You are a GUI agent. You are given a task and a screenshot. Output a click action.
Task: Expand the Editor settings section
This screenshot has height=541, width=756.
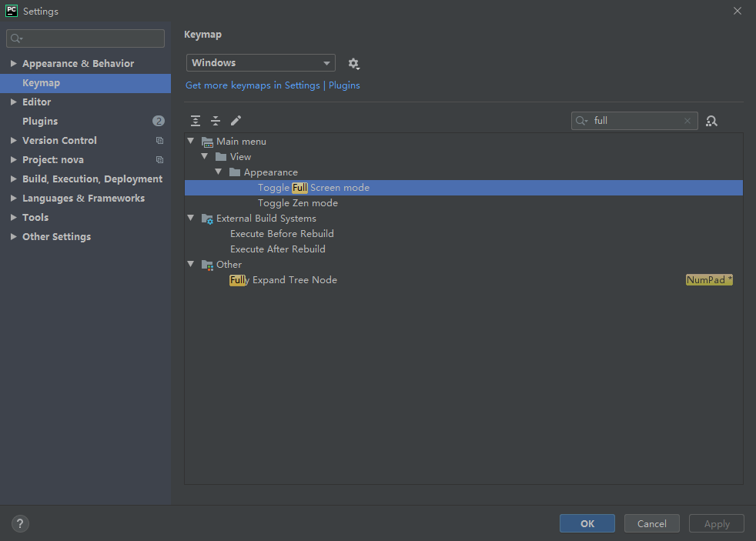click(x=14, y=102)
